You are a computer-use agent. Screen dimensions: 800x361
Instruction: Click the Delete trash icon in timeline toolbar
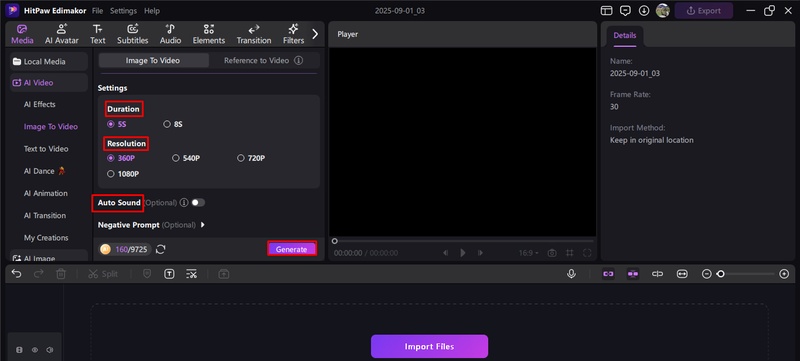61,274
